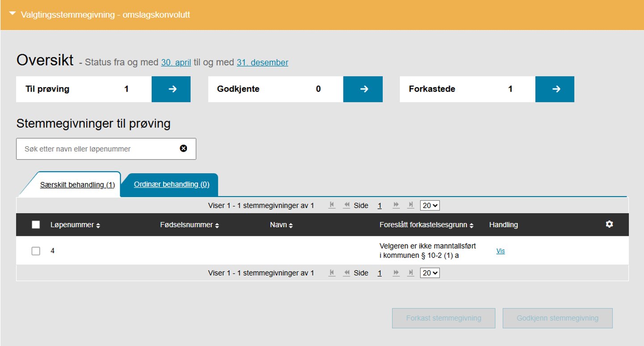Screen dimensions: 644x346
Task: Switch to the Ordinær behandling (0) tab
Action: click(171, 184)
